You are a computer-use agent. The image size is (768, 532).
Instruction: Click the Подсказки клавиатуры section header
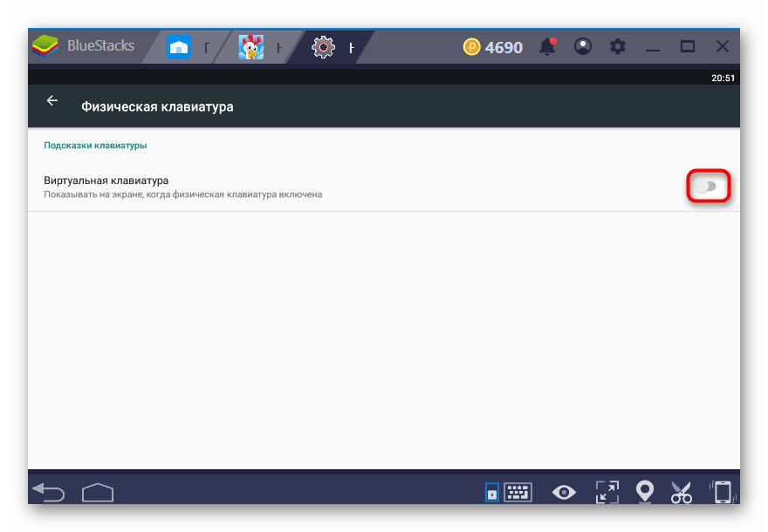pyautogui.click(x=95, y=146)
